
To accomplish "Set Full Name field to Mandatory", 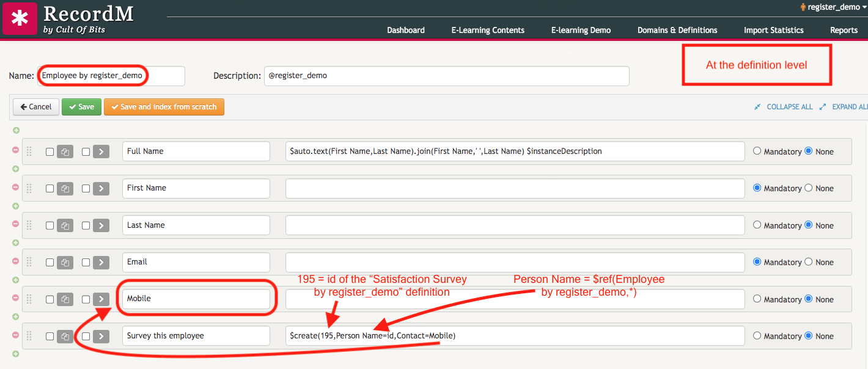I will [757, 151].
